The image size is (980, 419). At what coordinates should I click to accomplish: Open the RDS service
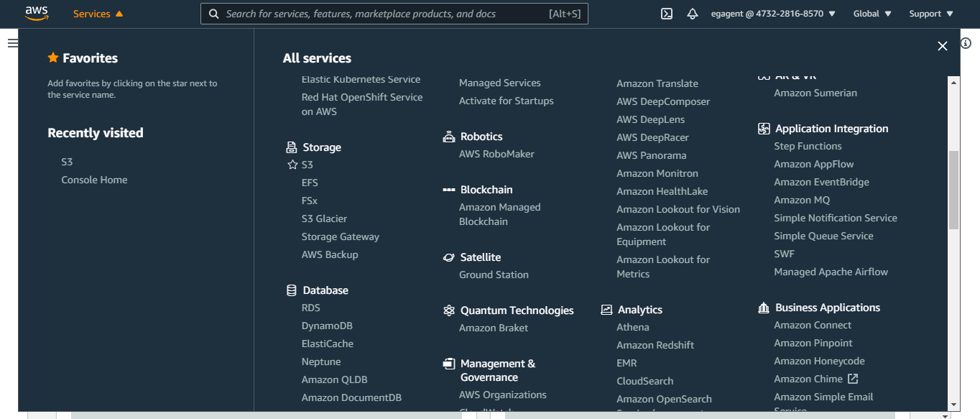[x=311, y=308]
